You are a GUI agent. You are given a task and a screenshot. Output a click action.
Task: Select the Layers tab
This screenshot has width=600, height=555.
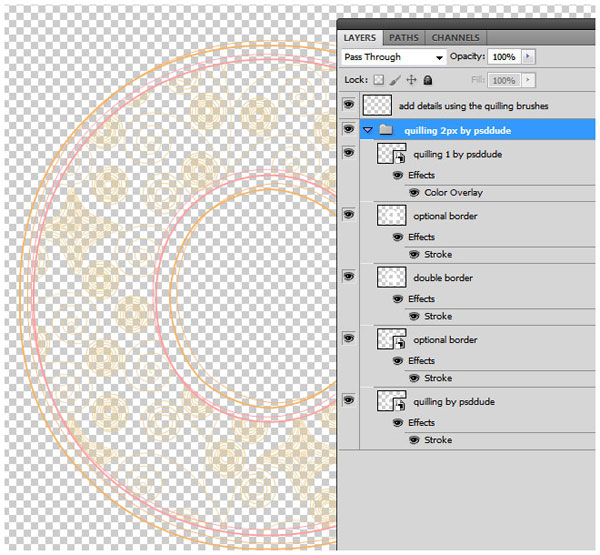pyautogui.click(x=360, y=38)
